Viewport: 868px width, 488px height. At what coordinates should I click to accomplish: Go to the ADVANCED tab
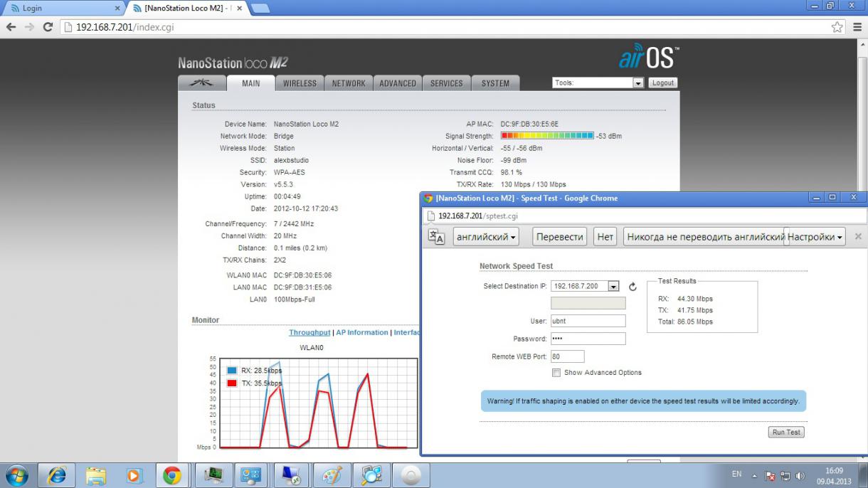[398, 83]
